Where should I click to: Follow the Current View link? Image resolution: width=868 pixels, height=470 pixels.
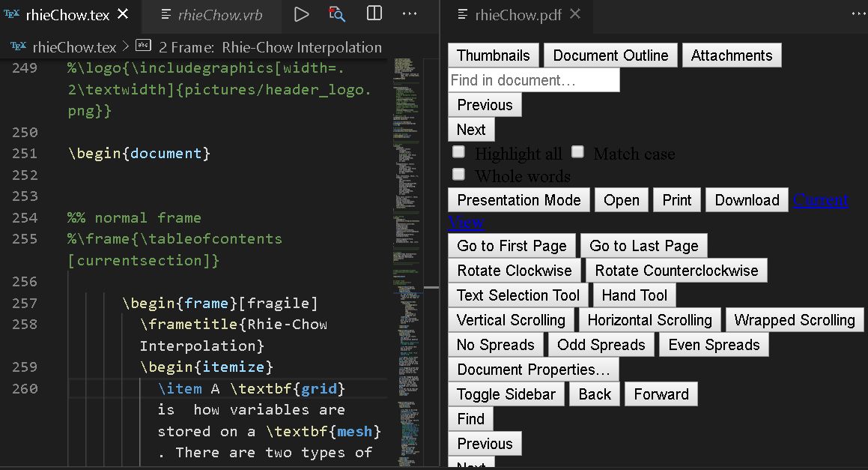pos(820,200)
